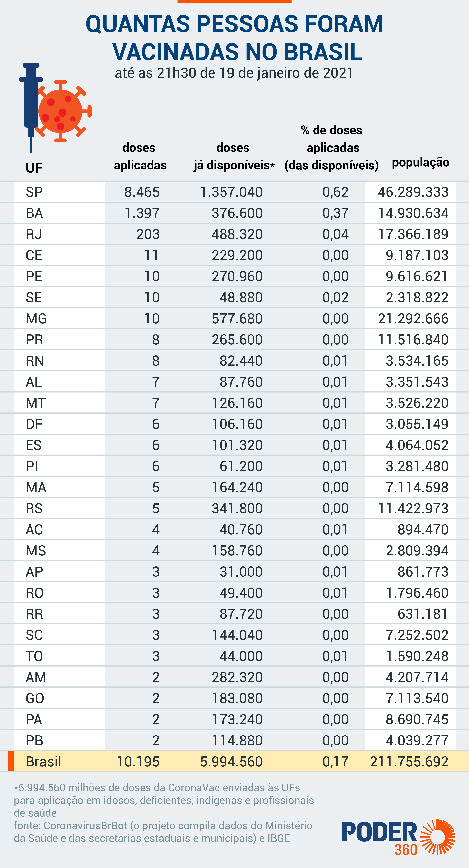The width and height of the screenshot is (469, 868).
Task: Click the title "QUANTAS PESSOAS FORAM VACINADAS"
Action: click(x=234, y=37)
